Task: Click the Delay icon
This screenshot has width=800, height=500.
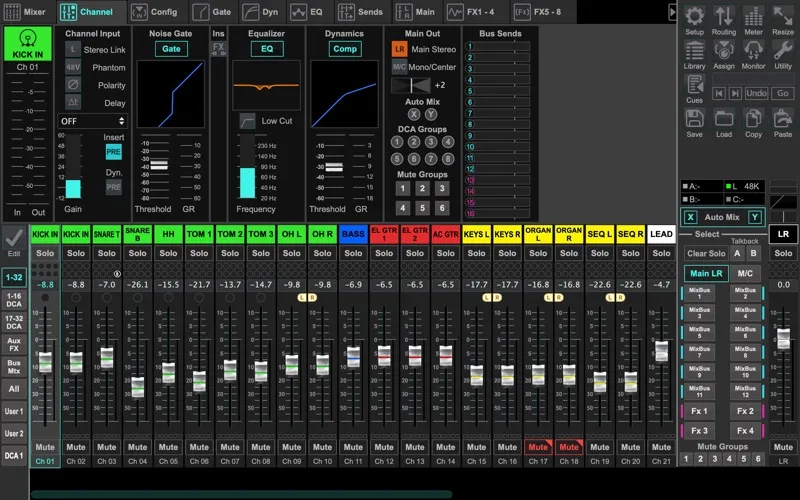Action: pos(73,103)
